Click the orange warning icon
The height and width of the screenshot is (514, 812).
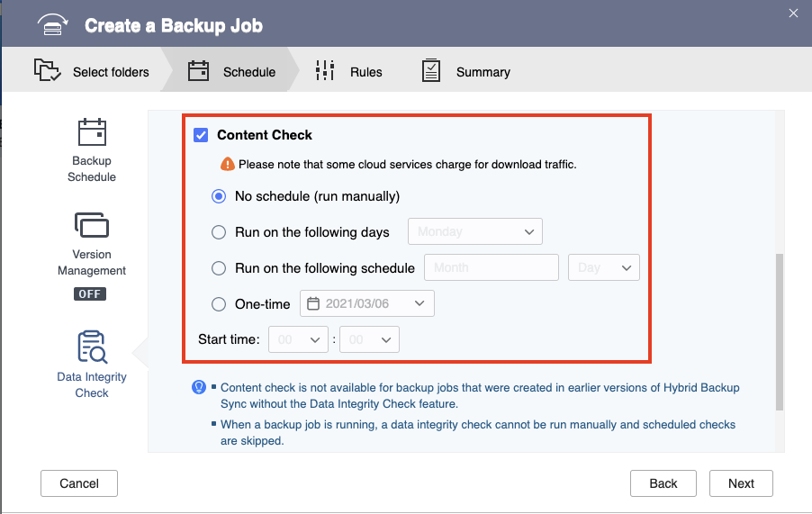(x=228, y=165)
